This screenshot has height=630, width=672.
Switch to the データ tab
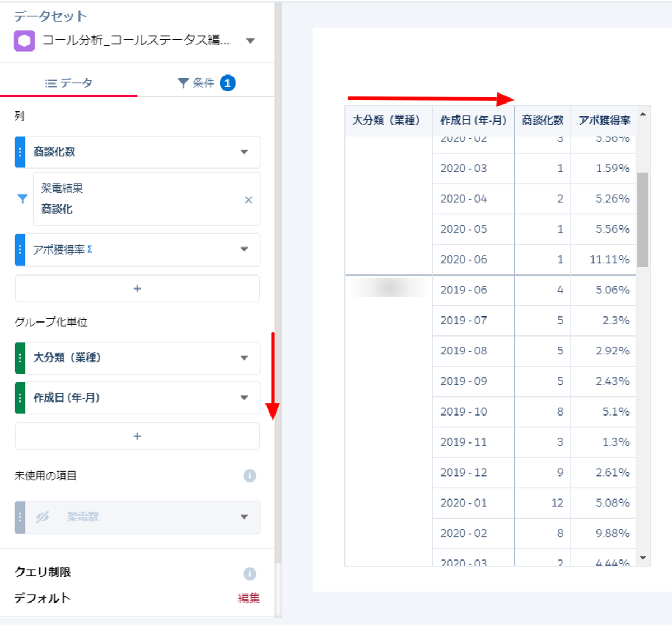(68, 83)
